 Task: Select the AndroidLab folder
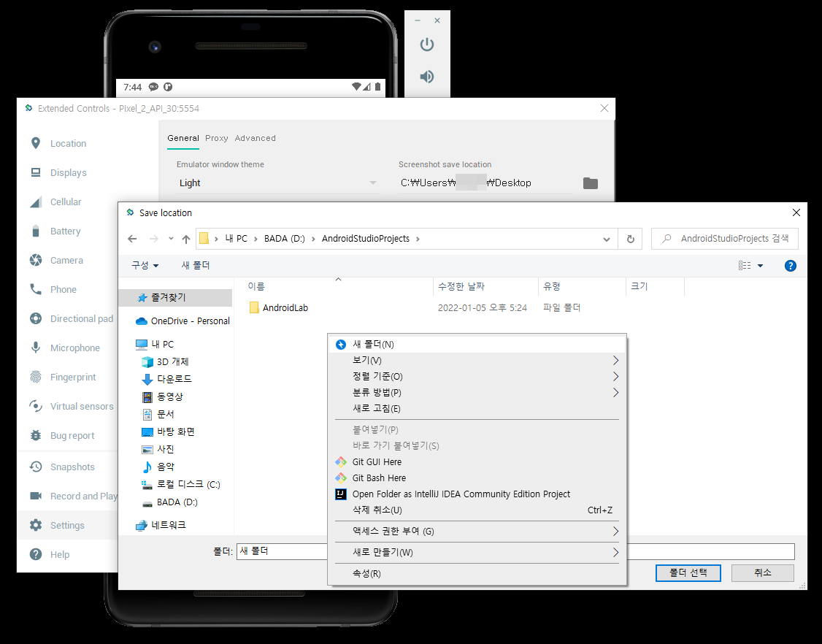tap(285, 308)
